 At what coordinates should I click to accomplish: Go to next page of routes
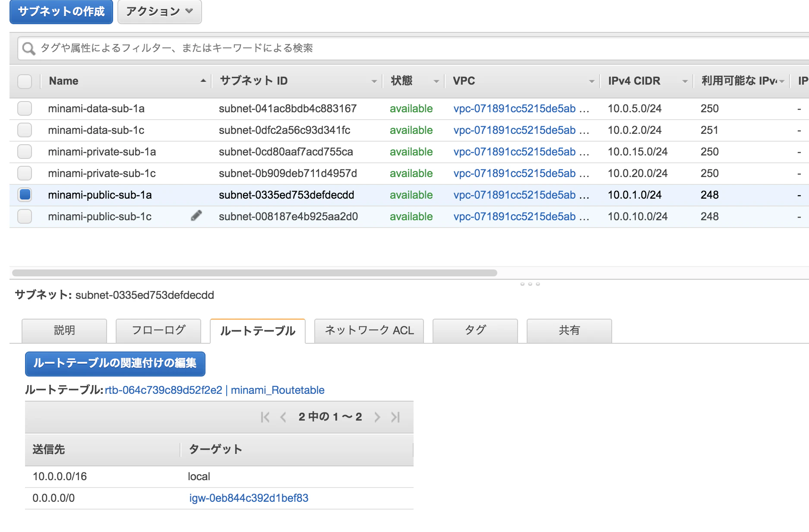pyautogui.click(x=377, y=417)
